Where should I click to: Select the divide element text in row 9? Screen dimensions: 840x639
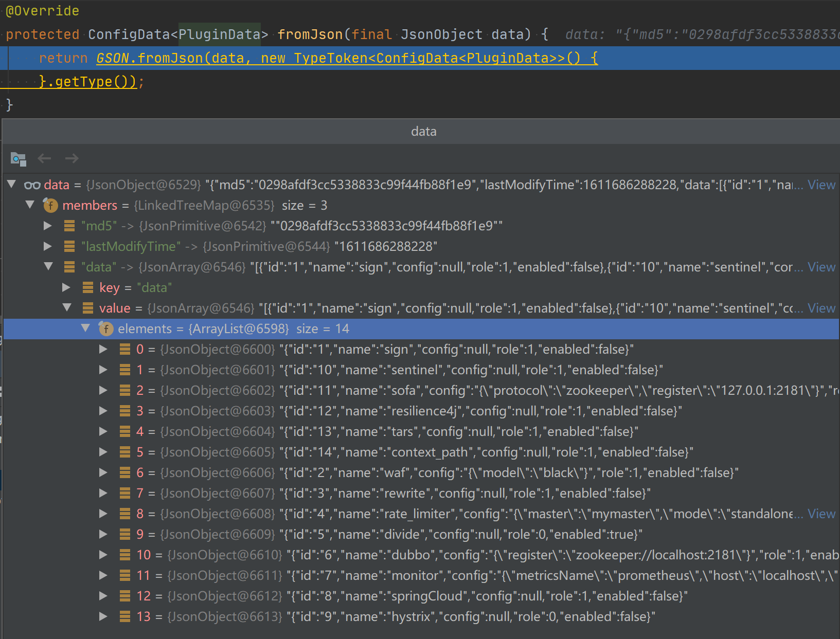[461, 535]
